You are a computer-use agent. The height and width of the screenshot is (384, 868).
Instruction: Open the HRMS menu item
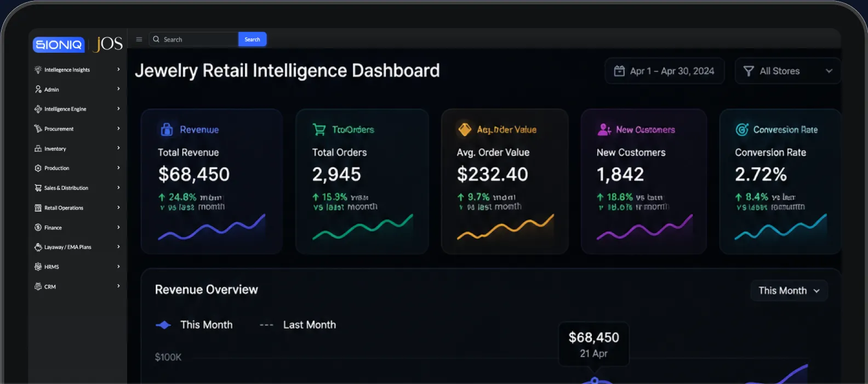(x=77, y=267)
